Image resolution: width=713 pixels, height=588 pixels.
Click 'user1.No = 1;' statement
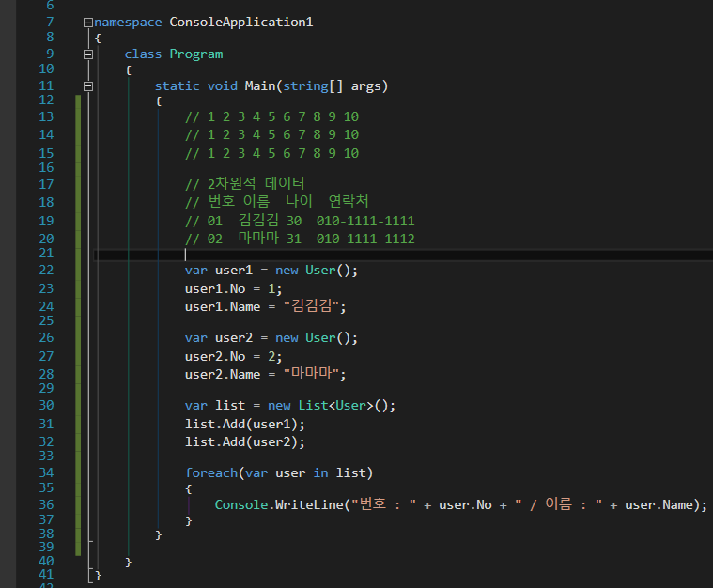233,288
